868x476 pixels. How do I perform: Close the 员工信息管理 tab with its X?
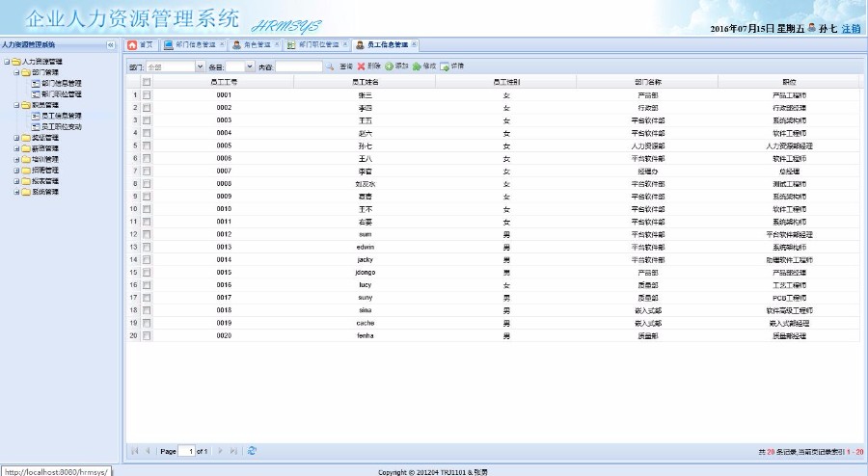[x=414, y=44]
